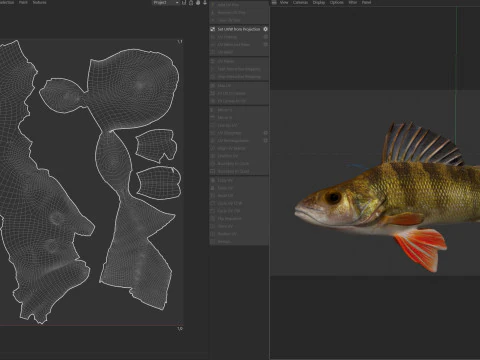The image size is (480, 360).
Task: Click the first icon right of Project dropdown
Action: pyautogui.click(x=184, y=2)
